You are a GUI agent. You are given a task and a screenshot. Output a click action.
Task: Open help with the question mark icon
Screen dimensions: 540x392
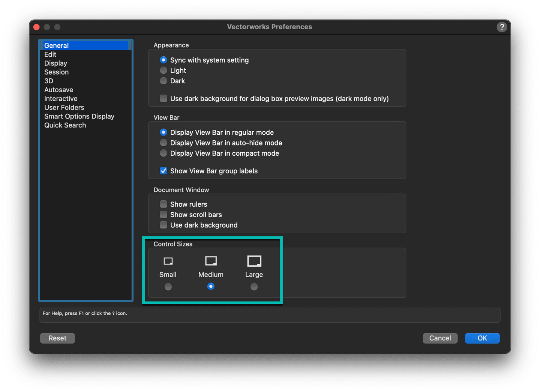coord(502,27)
